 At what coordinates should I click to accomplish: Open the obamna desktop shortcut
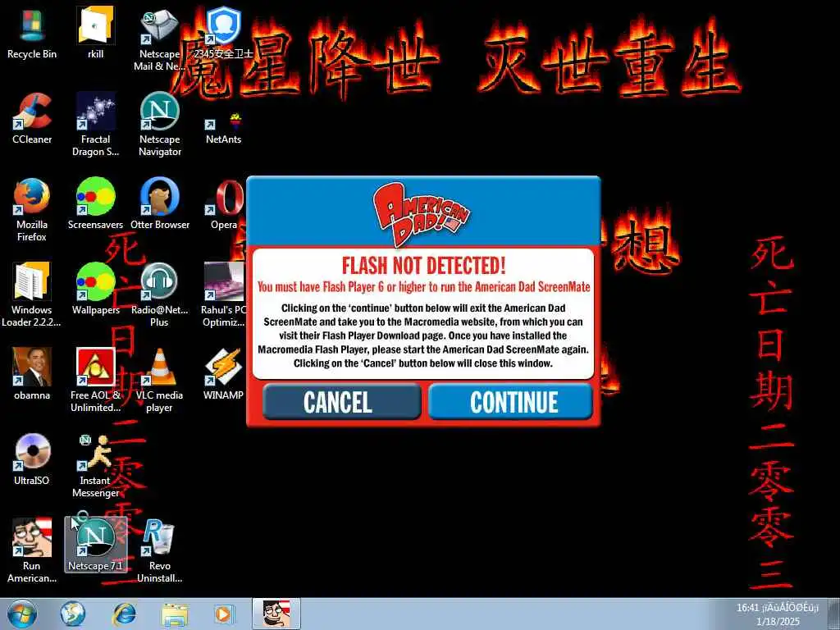click(32, 374)
